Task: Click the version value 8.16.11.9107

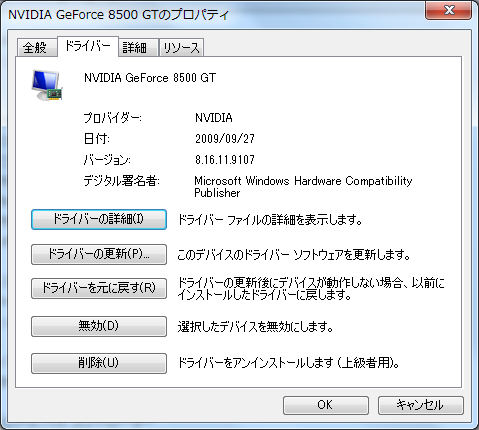Action: 225,160
